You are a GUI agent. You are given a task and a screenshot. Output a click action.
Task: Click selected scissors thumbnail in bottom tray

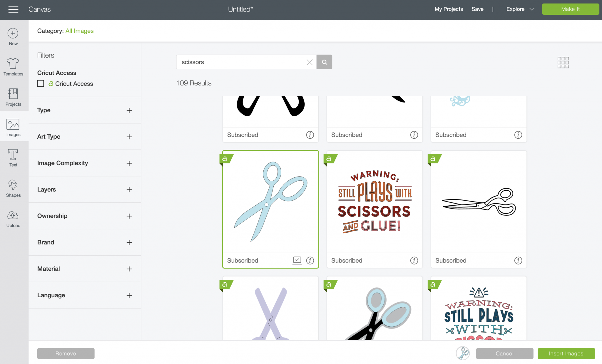click(x=463, y=353)
